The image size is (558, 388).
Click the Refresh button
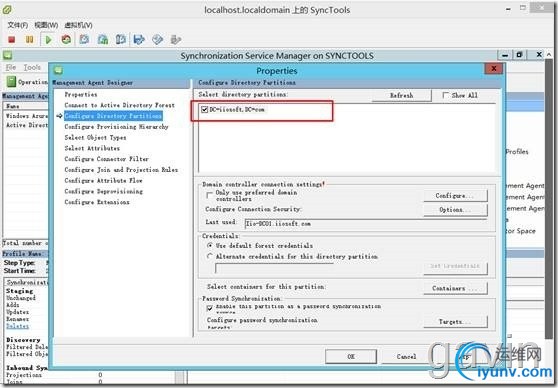[401, 95]
